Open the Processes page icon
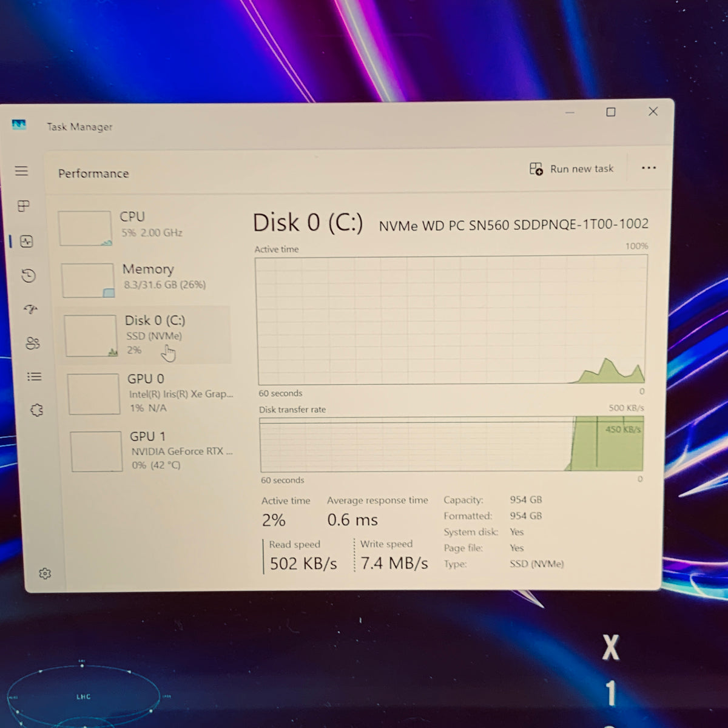Image resolution: width=728 pixels, height=728 pixels. click(24, 206)
